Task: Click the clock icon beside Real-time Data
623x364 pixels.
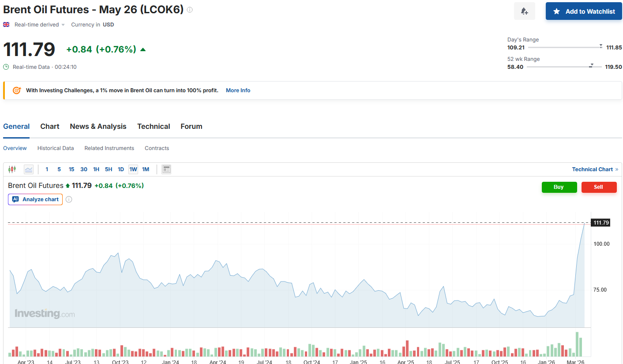Action: [6, 67]
